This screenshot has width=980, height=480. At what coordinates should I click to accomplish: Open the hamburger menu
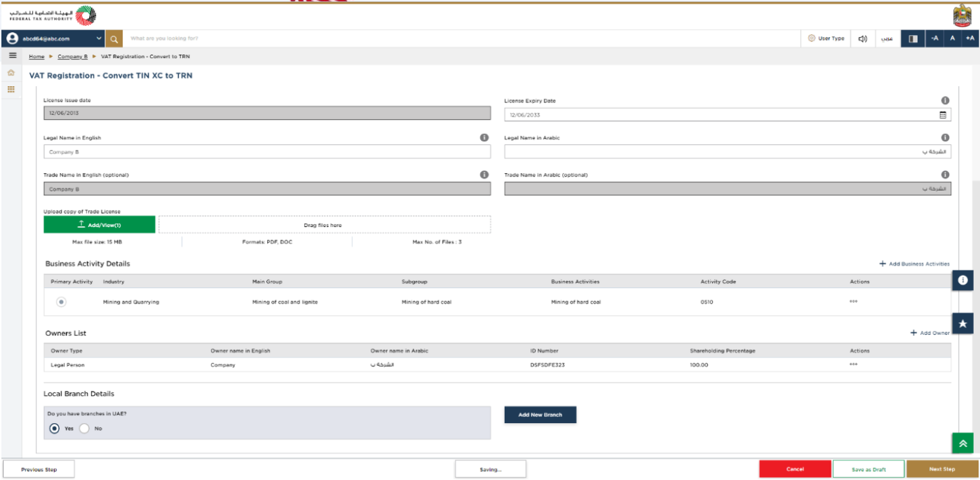pyautogui.click(x=12, y=55)
